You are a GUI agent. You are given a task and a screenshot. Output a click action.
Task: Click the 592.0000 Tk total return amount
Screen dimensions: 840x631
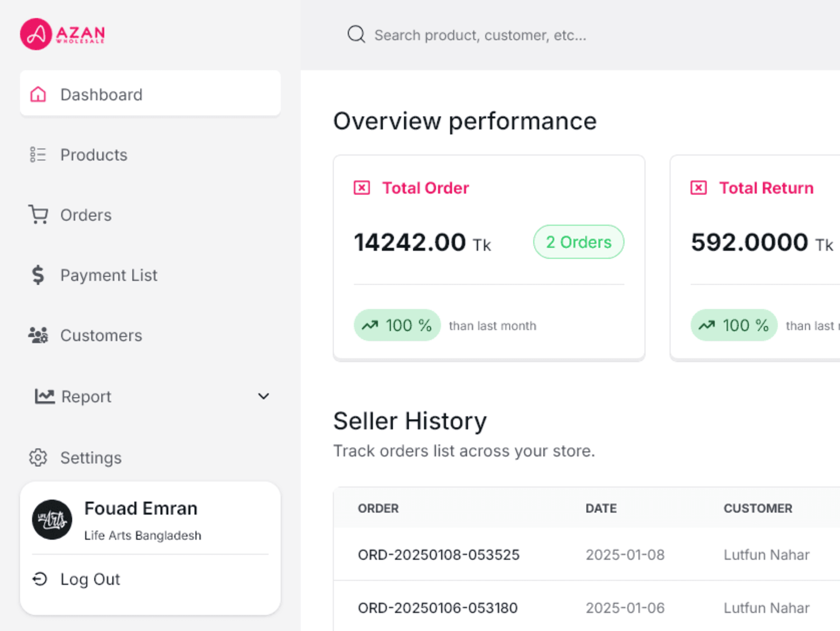762,243
